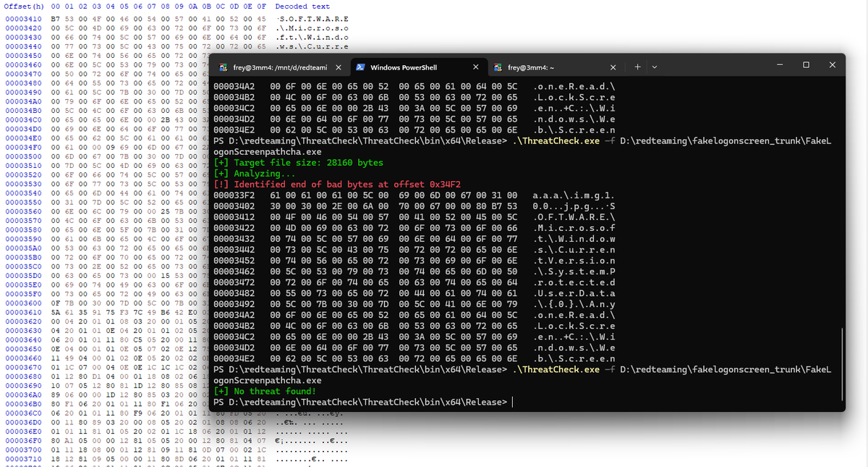Click the Linux icon on frey@3mm4: ~ tab
The height and width of the screenshot is (467, 868).
(x=498, y=67)
